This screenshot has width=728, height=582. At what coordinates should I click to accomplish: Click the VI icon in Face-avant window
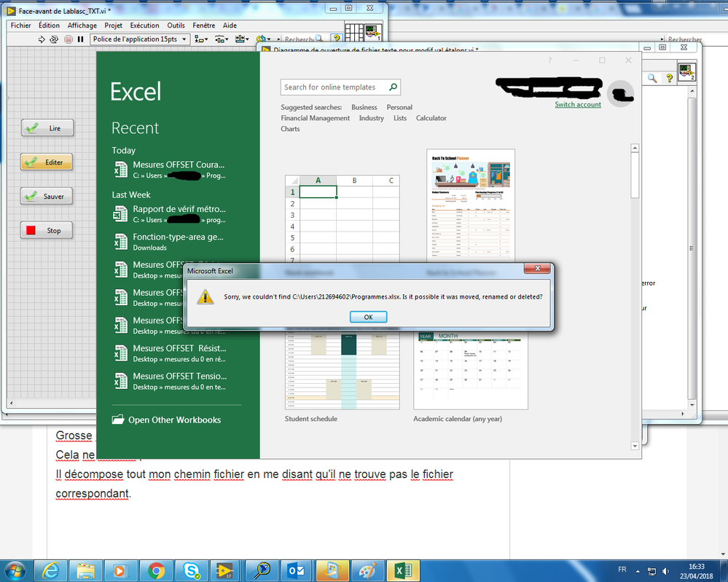pos(373,33)
